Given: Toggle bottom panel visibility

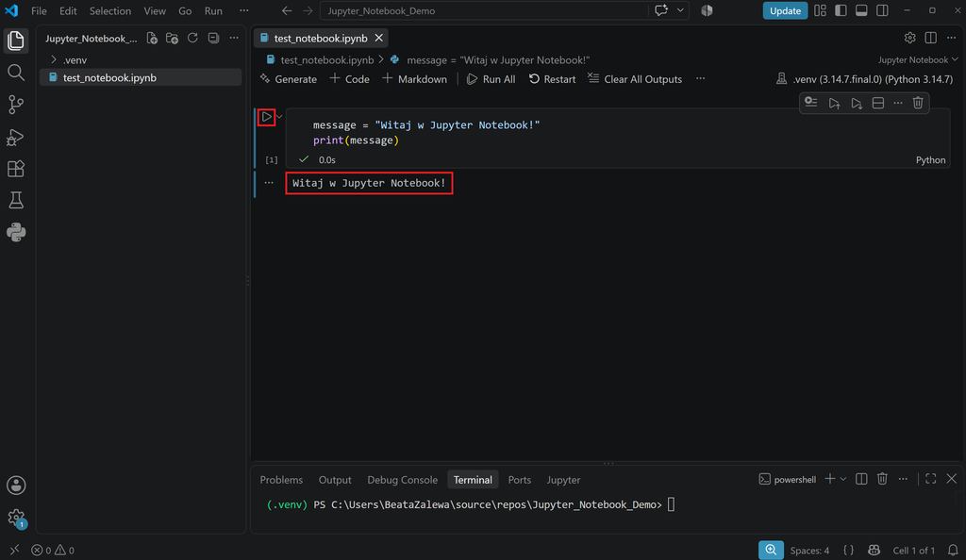Looking at the screenshot, I should coord(861,10).
